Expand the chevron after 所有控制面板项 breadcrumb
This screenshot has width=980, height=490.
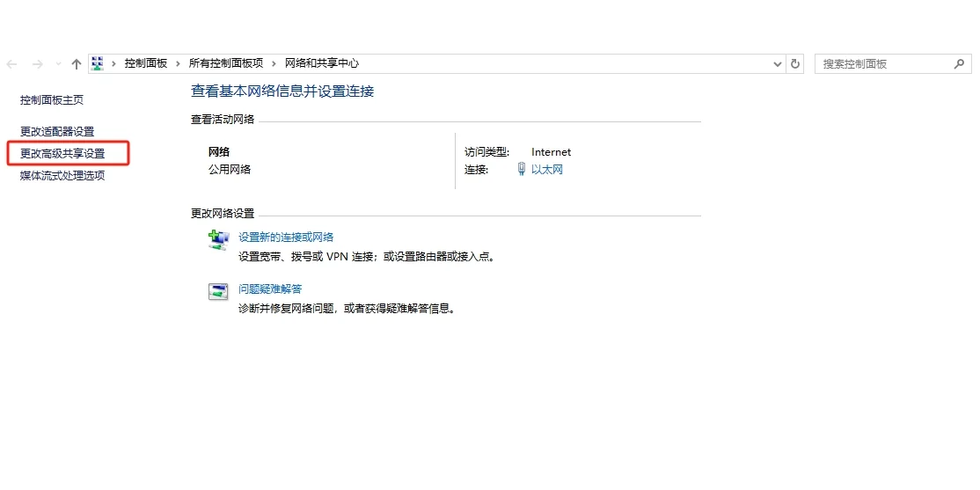click(274, 63)
